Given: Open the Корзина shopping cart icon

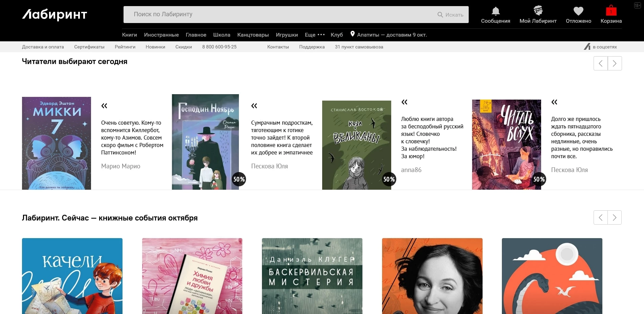Looking at the screenshot, I should [x=611, y=11].
